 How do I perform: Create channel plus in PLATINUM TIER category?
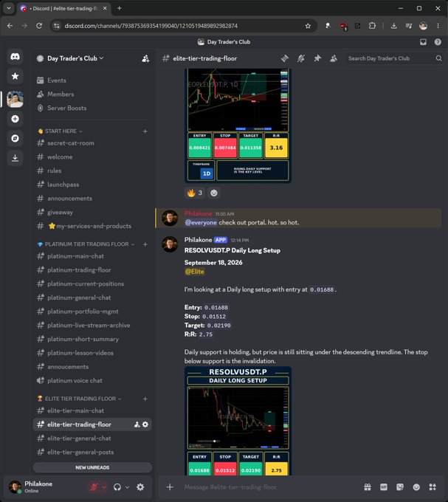tap(145, 244)
